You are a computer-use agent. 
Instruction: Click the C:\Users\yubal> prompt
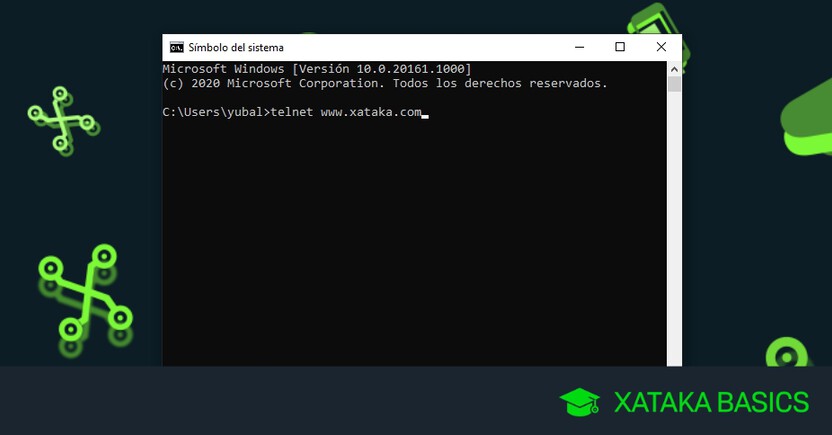pyautogui.click(x=215, y=113)
